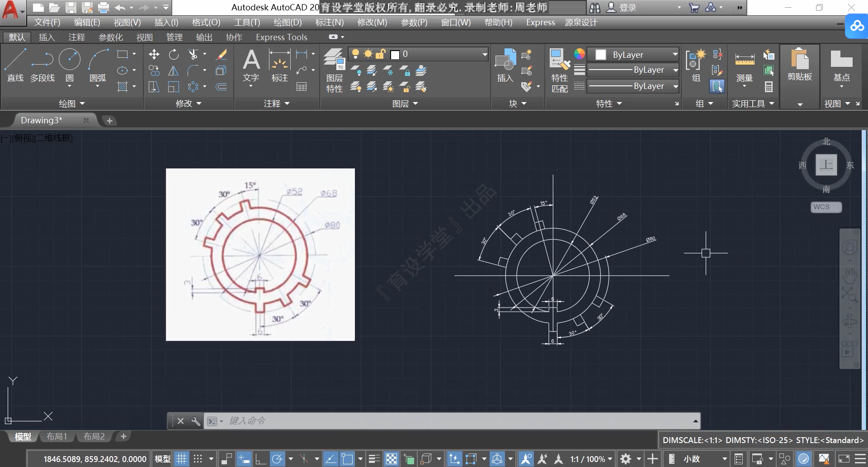Open the 文件(F) menu
This screenshot has width=868, height=467.
click(47, 22)
